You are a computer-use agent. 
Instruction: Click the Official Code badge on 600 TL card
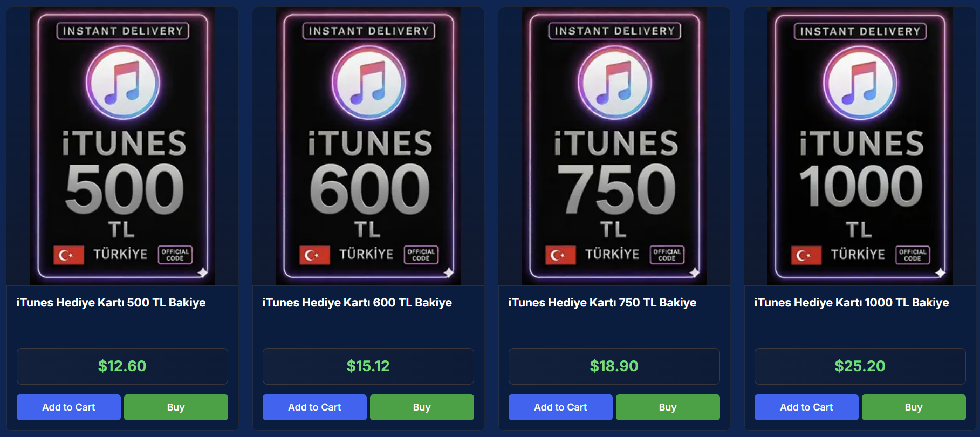(x=421, y=255)
